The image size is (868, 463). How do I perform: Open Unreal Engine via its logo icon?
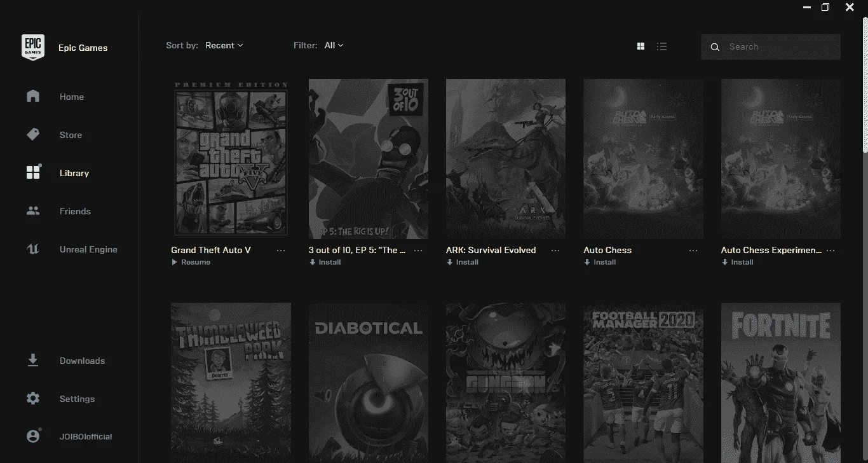[x=33, y=249]
